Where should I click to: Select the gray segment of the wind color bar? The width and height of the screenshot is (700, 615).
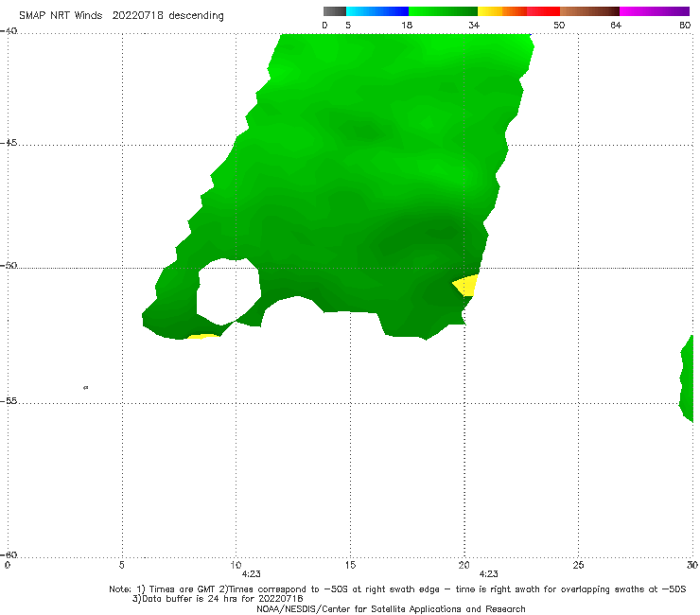tap(335, 11)
